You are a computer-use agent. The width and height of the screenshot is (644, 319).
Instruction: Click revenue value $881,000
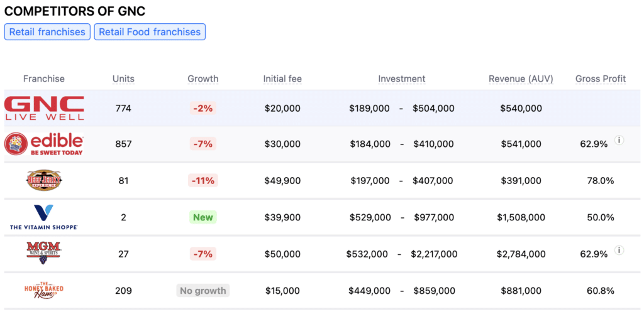tap(521, 291)
